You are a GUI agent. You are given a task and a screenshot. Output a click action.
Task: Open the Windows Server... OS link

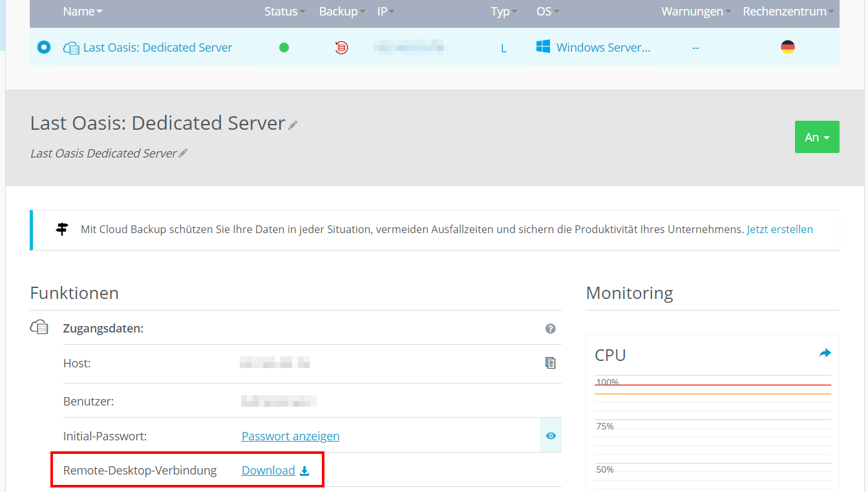(603, 47)
